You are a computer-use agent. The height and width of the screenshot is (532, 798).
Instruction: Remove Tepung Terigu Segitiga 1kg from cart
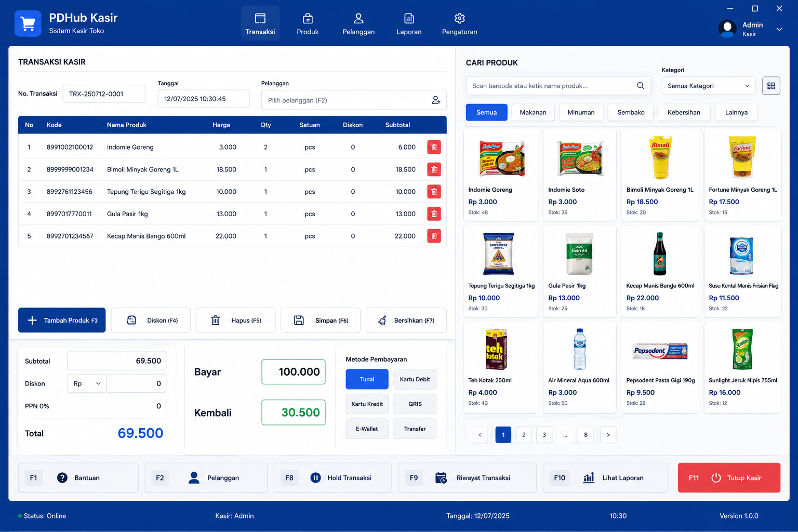434,192
